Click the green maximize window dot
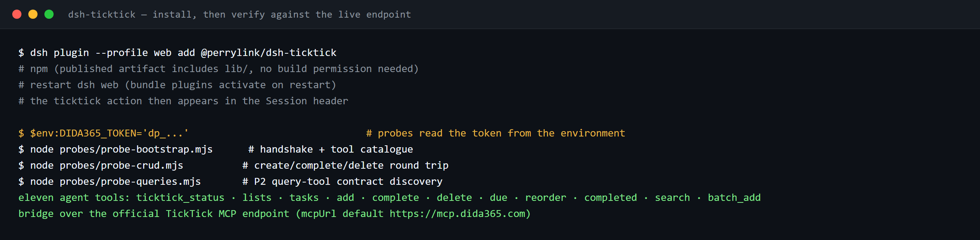The image size is (980, 240). [x=49, y=14]
